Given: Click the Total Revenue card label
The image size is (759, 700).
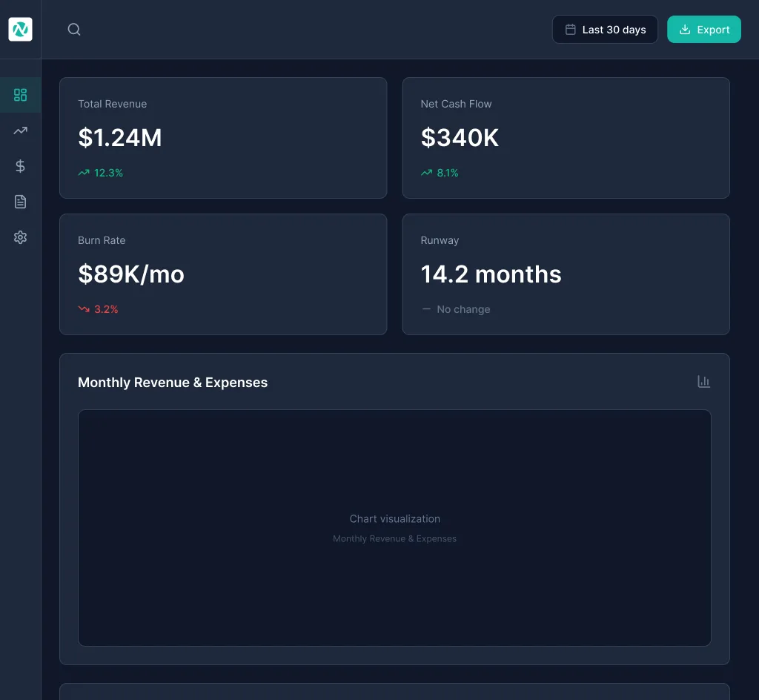Looking at the screenshot, I should 113,104.
